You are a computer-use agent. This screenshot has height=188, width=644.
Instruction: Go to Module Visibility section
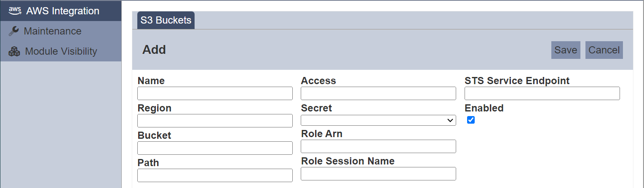tap(61, 51)
